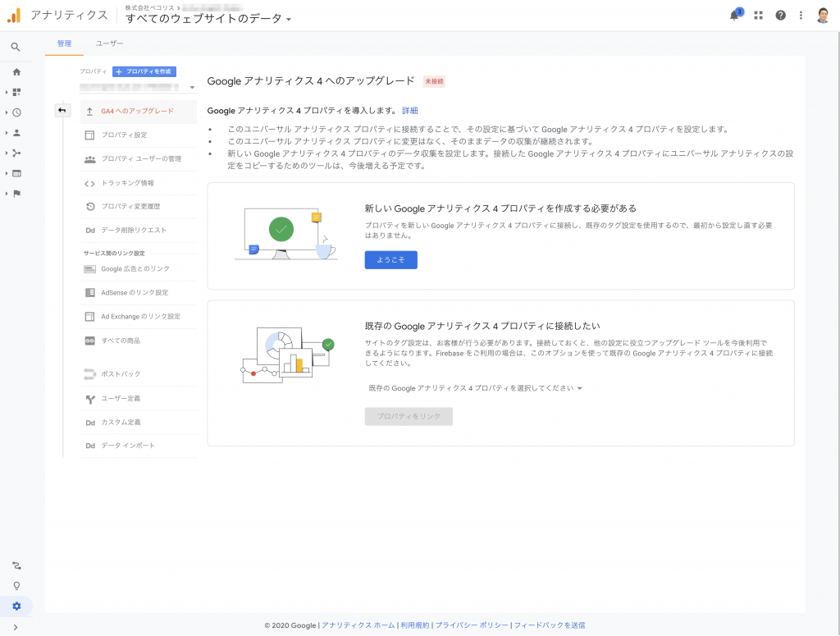
Task: Open Discover lightbulb icon
Action: click(16, 586)
